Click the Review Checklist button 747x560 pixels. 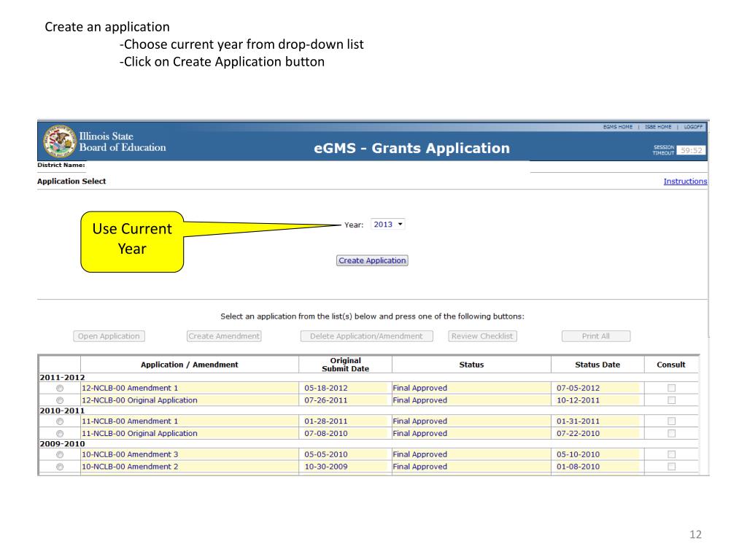tap(482, 336)
